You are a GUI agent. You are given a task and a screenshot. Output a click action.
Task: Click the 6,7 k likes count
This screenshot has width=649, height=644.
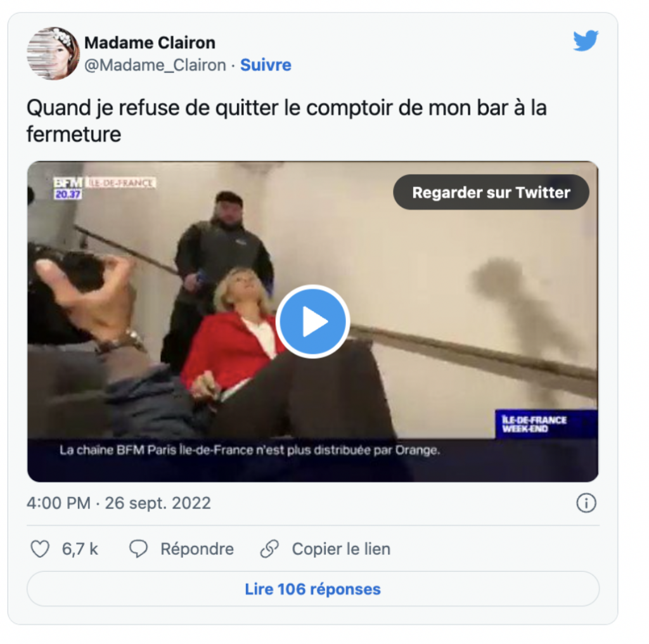80,549
